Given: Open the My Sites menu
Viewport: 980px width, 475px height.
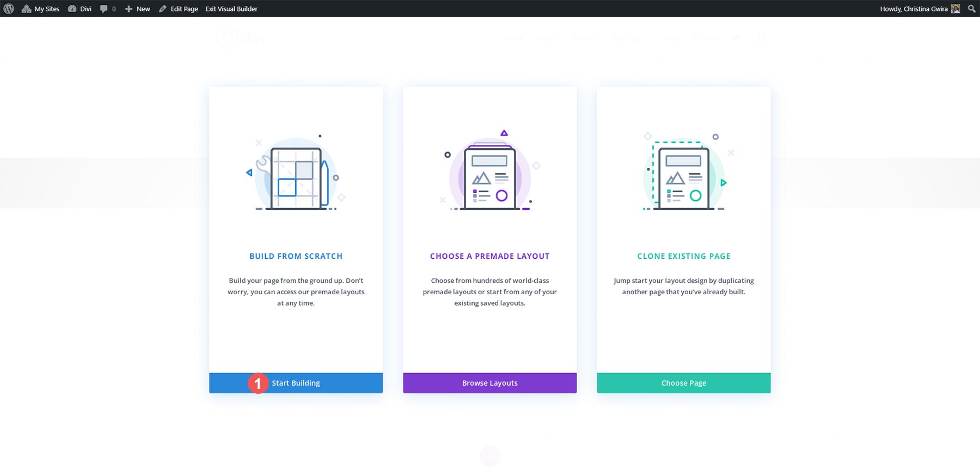Looking at the screenshot, I should click(x=41, y=9).
